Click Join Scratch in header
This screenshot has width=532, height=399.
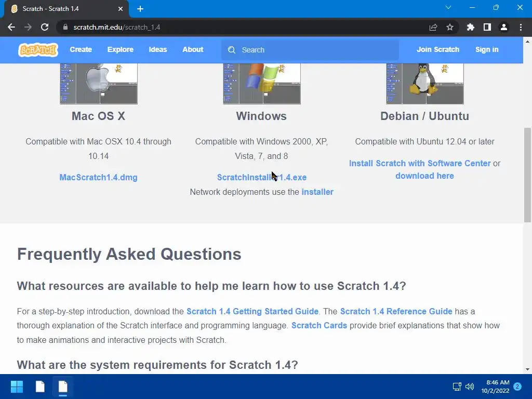(x=438, y=49)
